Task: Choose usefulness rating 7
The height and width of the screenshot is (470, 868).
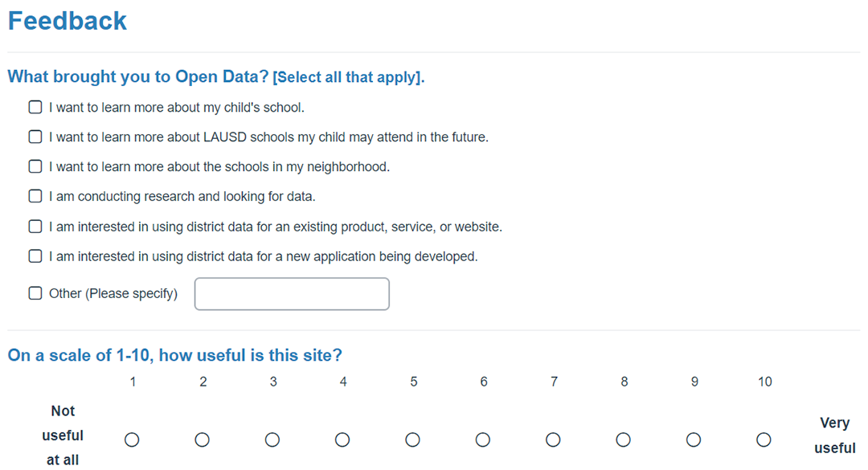Action: (x=553, y=440)
